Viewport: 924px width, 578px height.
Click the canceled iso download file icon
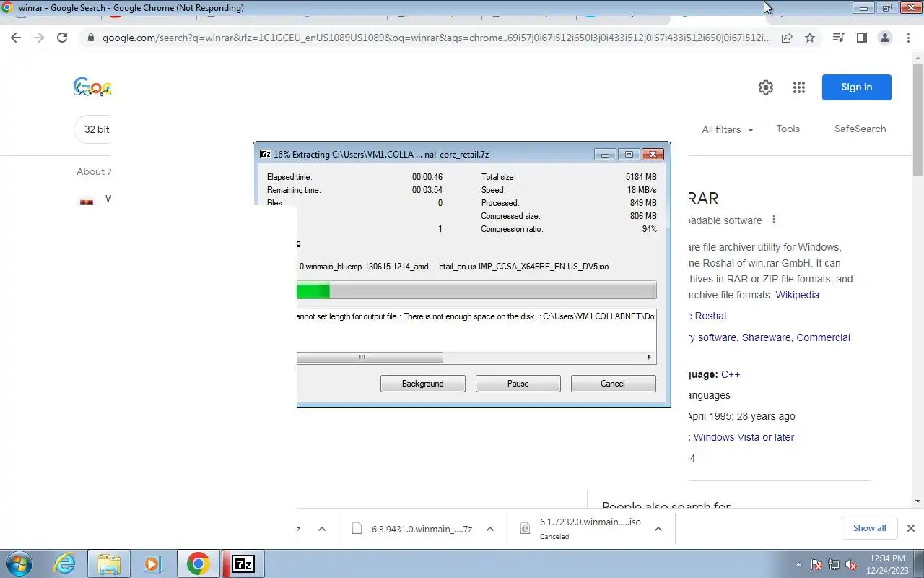tap(526, 529)
